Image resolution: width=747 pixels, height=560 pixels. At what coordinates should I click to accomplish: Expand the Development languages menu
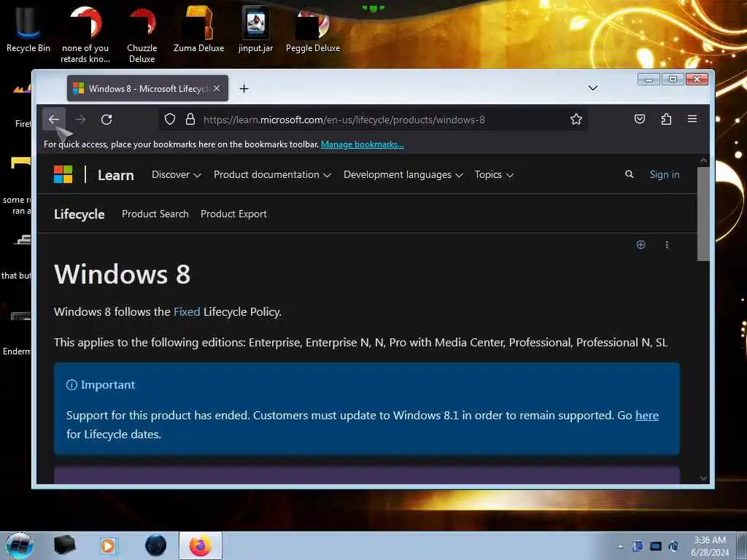click(403, 175)
